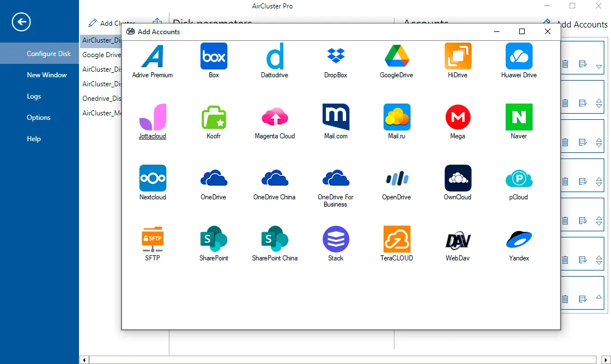Open the Jottacloud provider icon

(x=152, y=117)
